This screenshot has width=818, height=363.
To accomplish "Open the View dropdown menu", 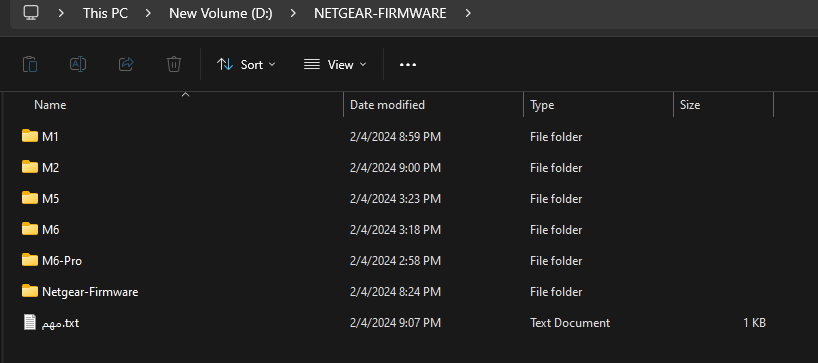I will point(335,65).
